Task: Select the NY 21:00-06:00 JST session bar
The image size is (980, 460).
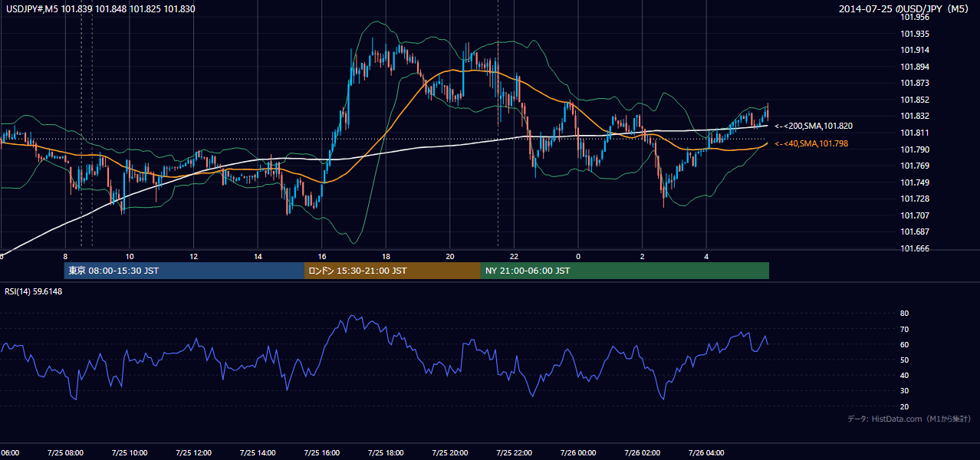Action: 625,271
